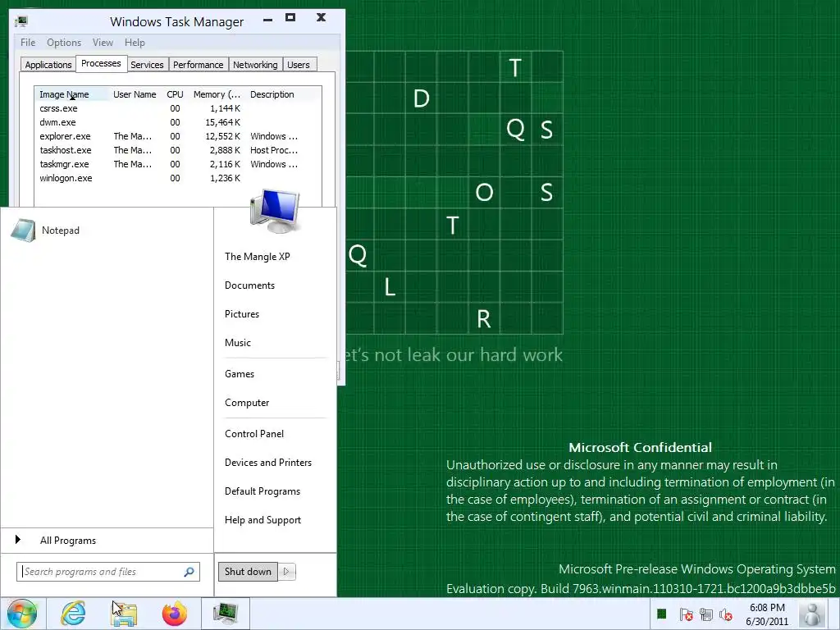
Task: Open Music from the Start menu
Action: [x=237, y=343]
